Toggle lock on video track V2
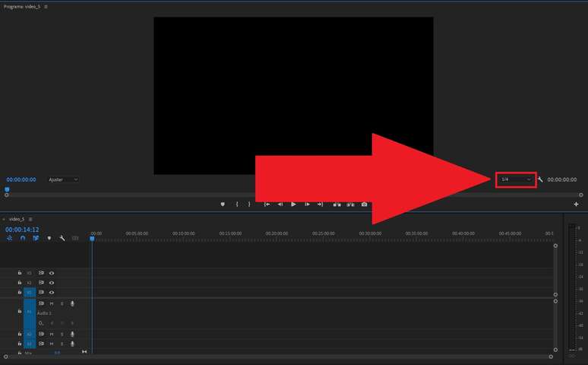The width and height of the screenshot is (588, 365). tap(20, 282)
